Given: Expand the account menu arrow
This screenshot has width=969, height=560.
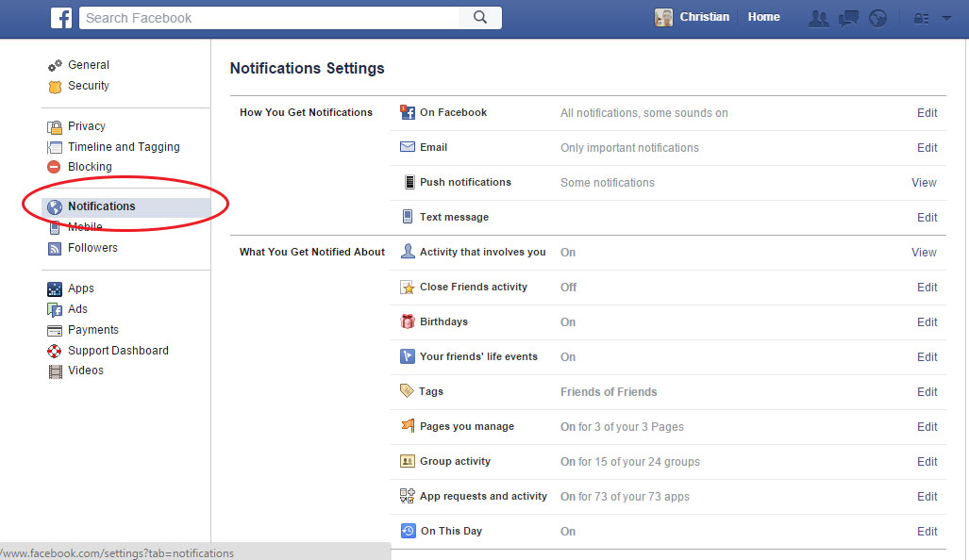Looking at the screenshot, I should click(x=946, y=19).
